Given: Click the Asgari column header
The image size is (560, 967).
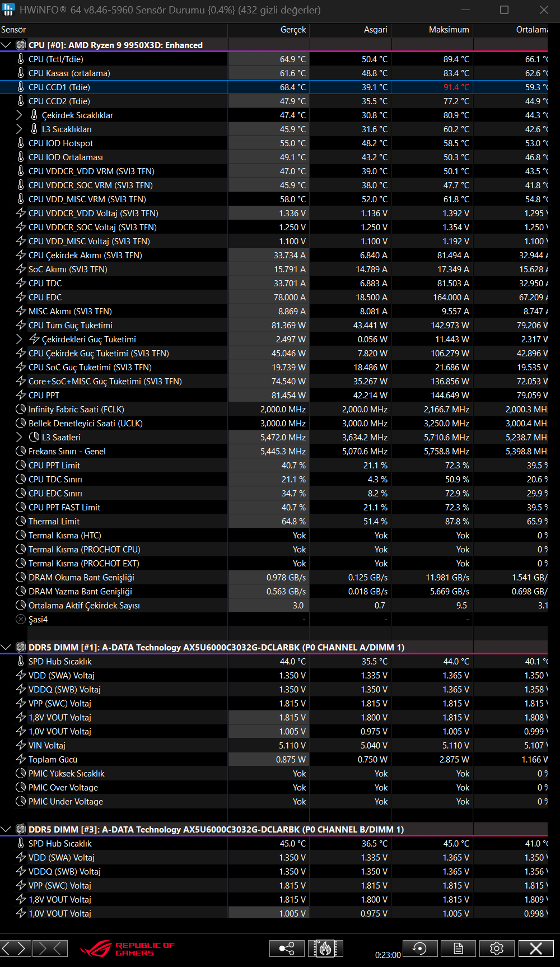Looking at the screenshot, I should tap(351, 30).
